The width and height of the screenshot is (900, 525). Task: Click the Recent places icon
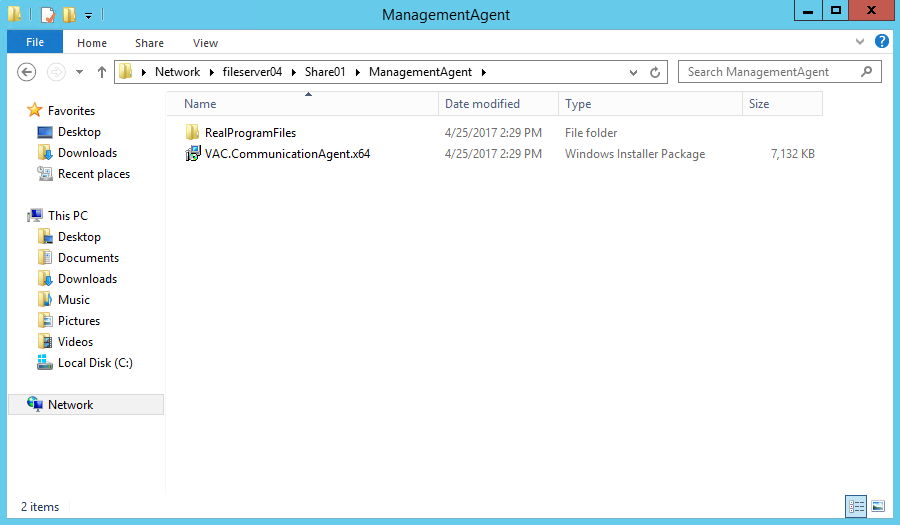click(x=45, y=173)
